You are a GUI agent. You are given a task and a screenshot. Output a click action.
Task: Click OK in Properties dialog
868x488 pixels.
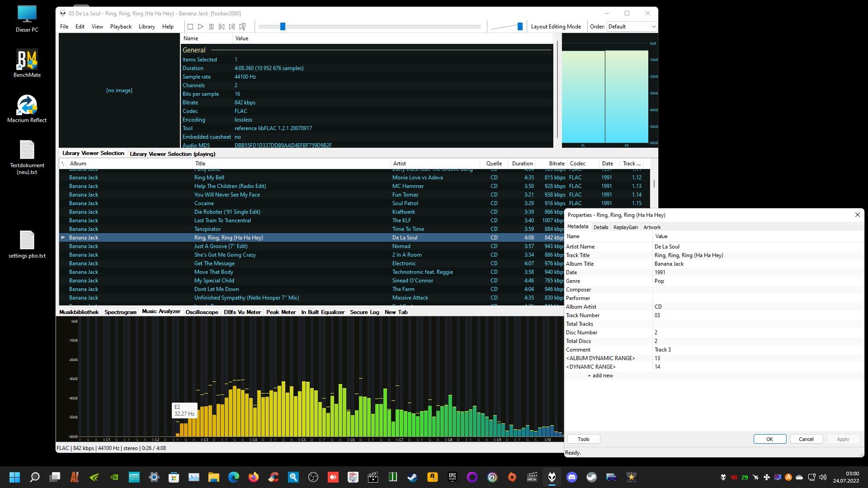769,439
